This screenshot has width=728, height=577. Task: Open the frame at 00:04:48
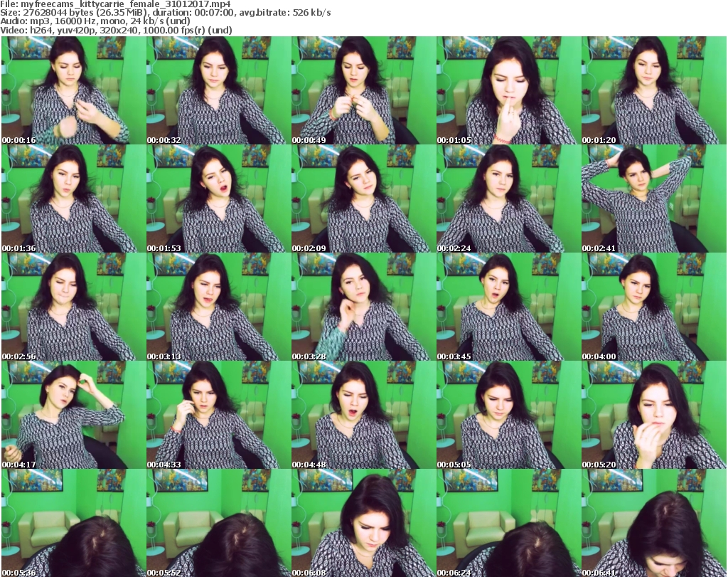[363, 415]
